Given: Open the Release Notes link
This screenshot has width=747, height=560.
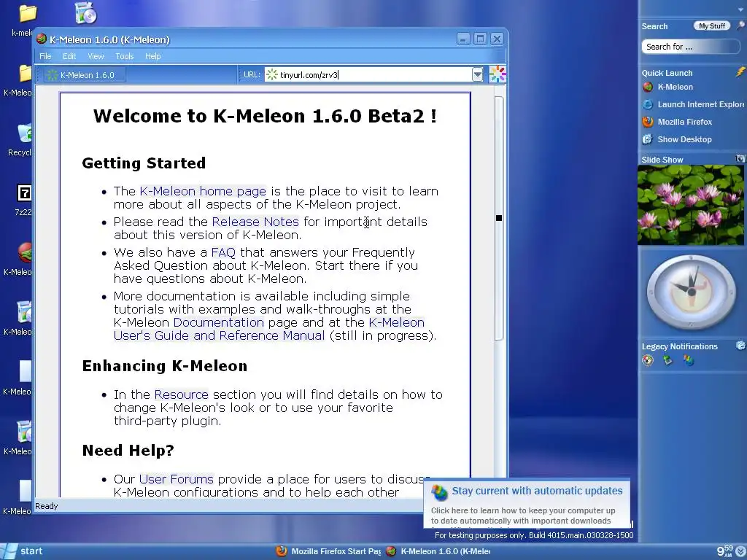Looking at the screenshot, I should coord(255,222).
